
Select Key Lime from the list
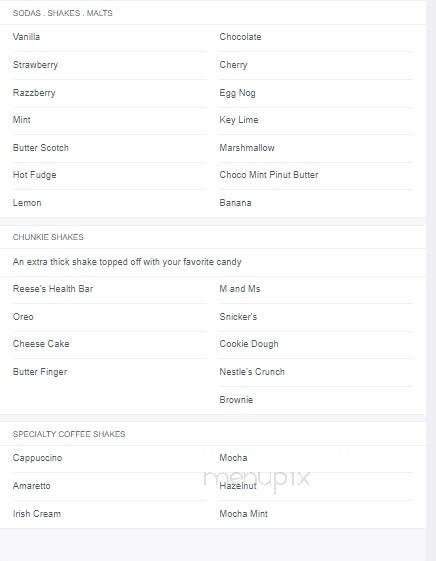pos(239,120)
